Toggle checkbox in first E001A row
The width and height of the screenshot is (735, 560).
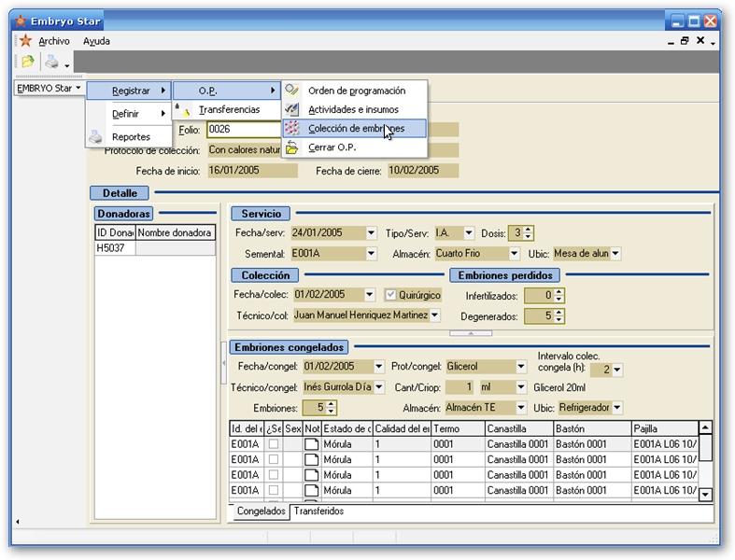[x=274, y=443]
